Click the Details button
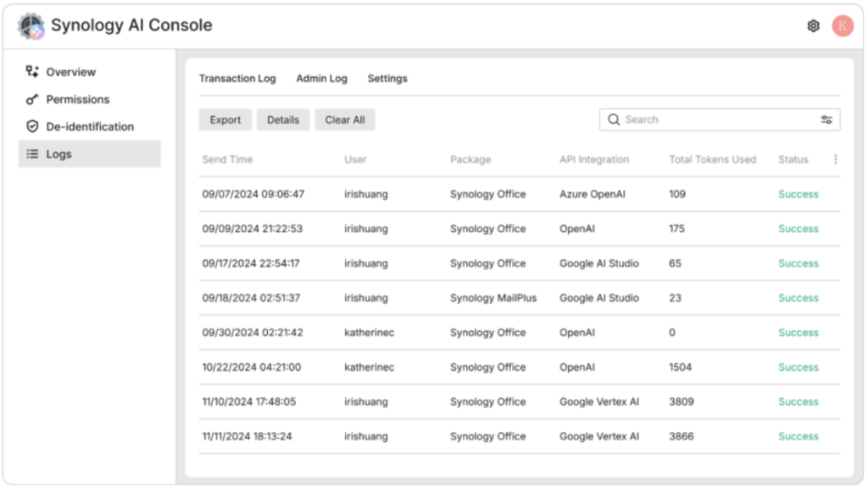Screen dimensions: 868x492 pos(282,119)
